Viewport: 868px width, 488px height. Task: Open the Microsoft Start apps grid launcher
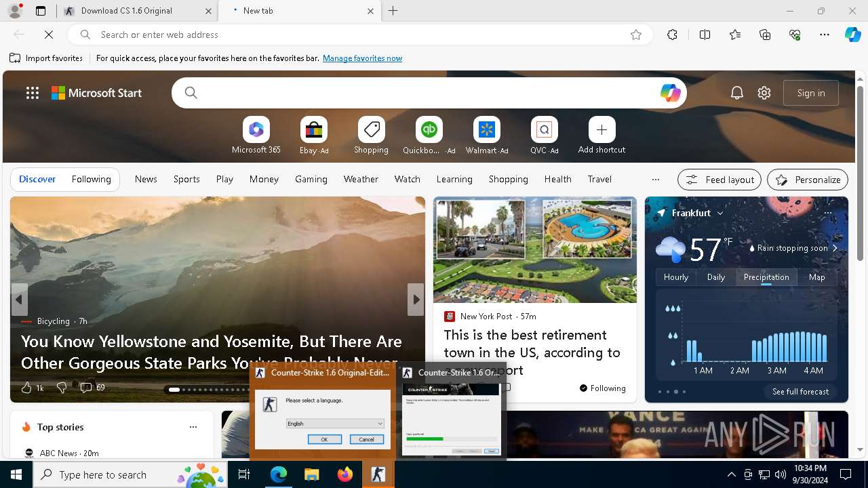[x=33, y=93]
